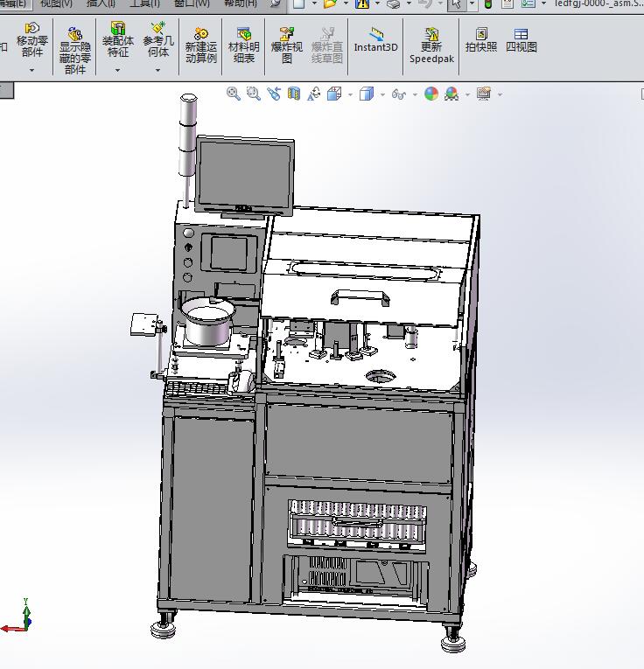Click Exploded View (爆炸视图) tool
The image size is (644, 669).
click(x=287, y=45)
